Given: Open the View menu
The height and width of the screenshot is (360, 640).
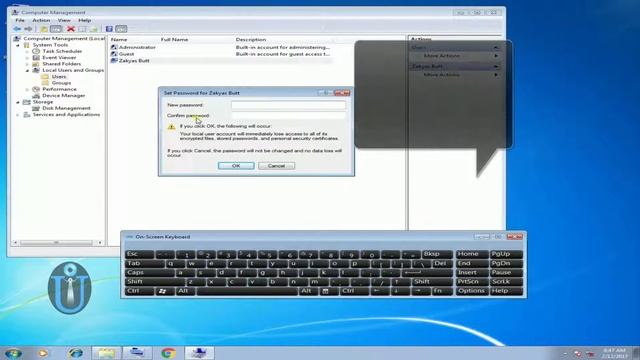Looking at the screenshot, I should coord(64,20).
